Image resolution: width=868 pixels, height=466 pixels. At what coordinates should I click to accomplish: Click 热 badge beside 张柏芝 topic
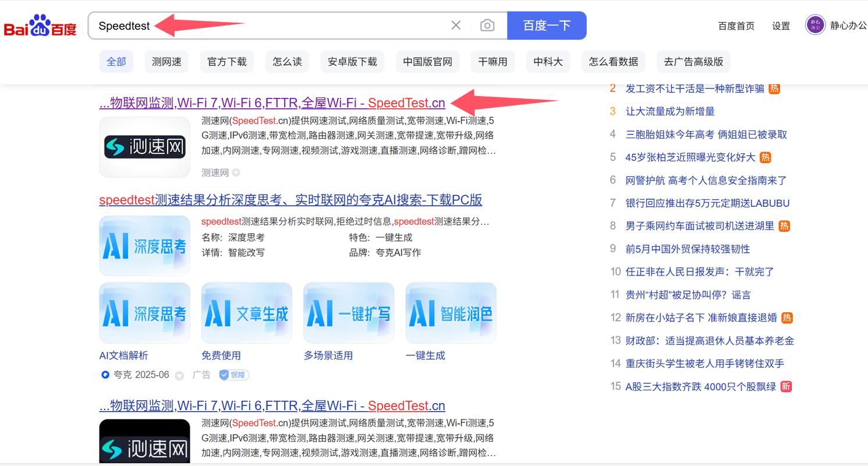click(765, 157)
